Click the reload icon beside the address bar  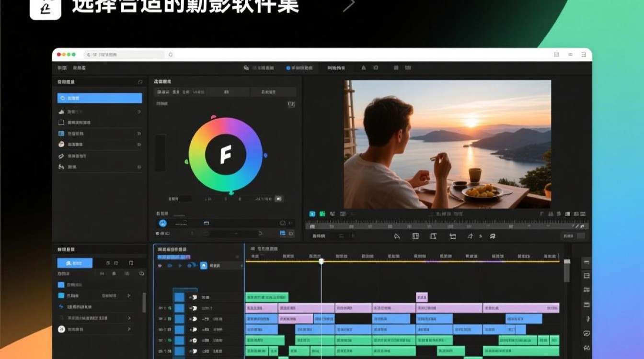point(171,55)
